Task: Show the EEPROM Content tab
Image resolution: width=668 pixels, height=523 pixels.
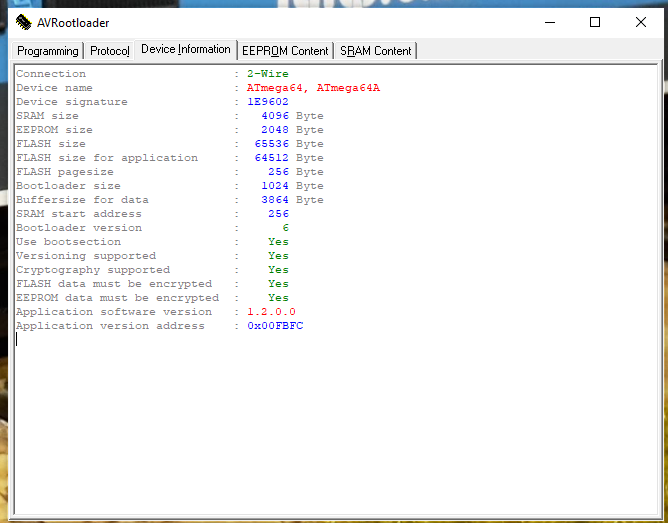Action: [285, 51]
